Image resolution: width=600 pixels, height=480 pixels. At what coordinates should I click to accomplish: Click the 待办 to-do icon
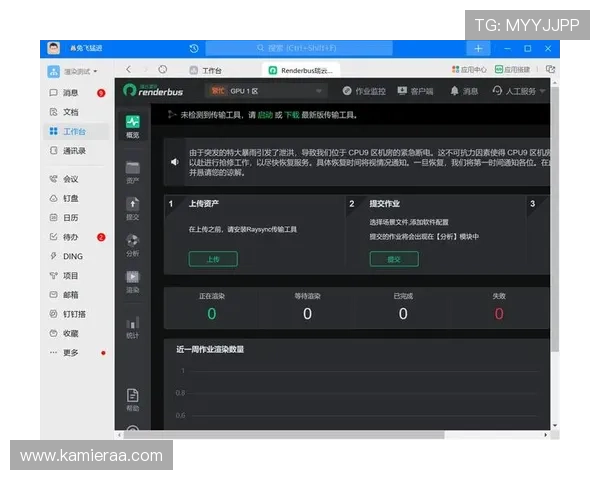tap(54, 237)
